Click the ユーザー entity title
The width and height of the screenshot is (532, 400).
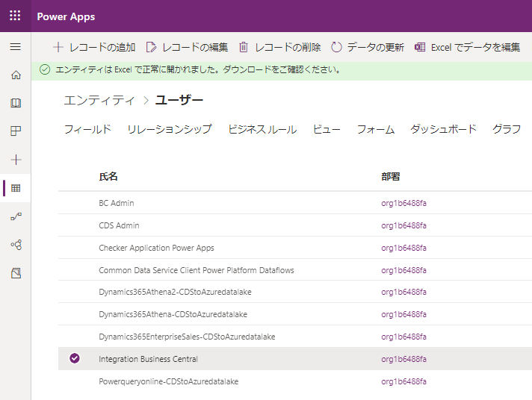(179, 100)
